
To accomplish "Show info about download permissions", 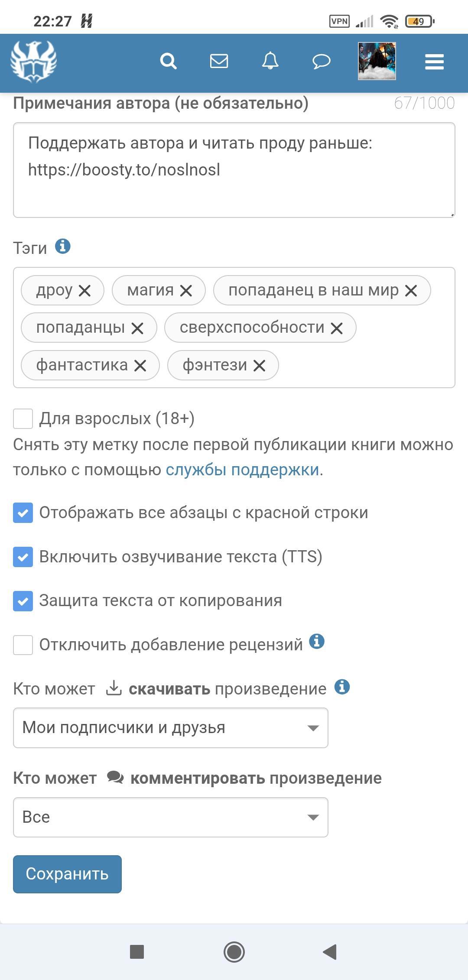I will tap(342, 687).
